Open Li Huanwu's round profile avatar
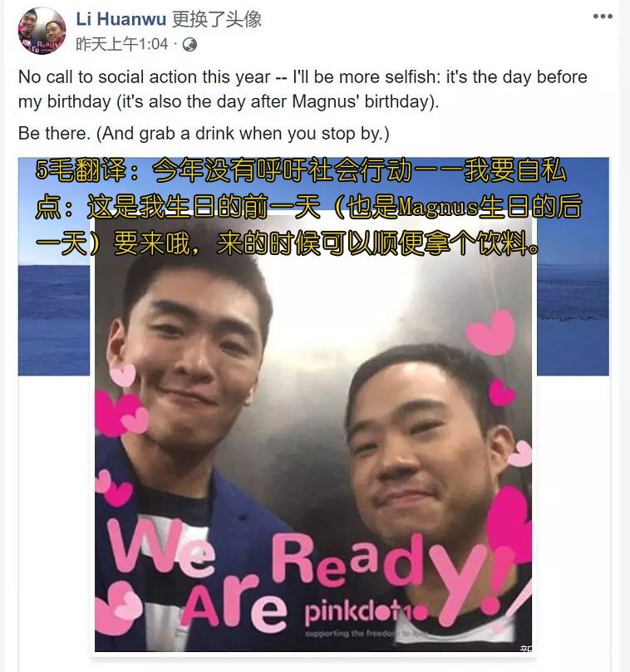 click(x=42, y=31)
